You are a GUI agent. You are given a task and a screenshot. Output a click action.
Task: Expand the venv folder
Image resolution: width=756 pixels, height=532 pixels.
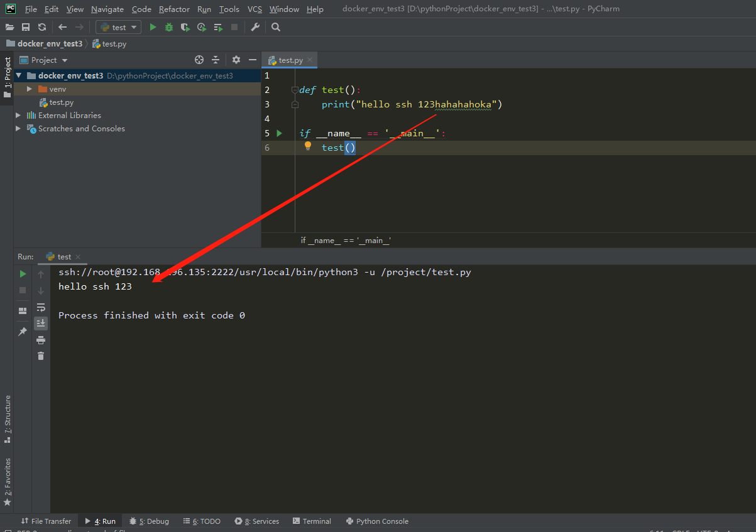28,89
